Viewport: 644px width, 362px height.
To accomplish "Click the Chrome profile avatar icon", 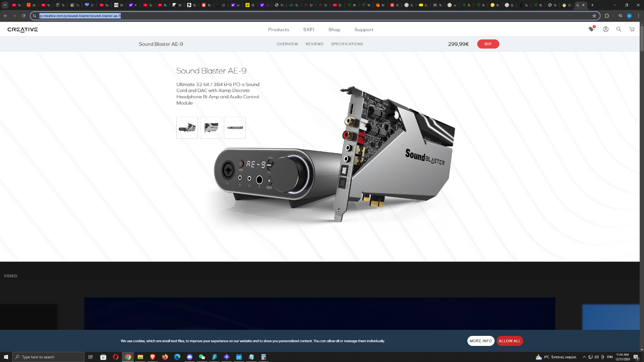I will pyautogui.click(x=630, y=16).
